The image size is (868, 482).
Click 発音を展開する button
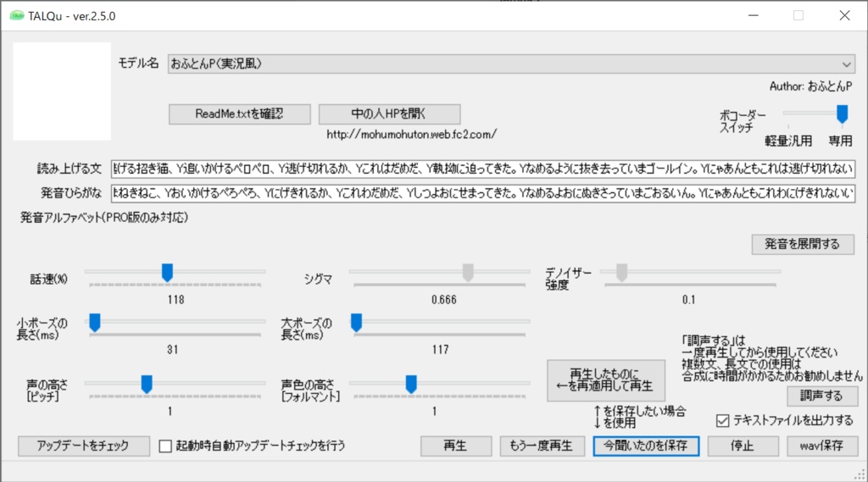tap(803, 244)
